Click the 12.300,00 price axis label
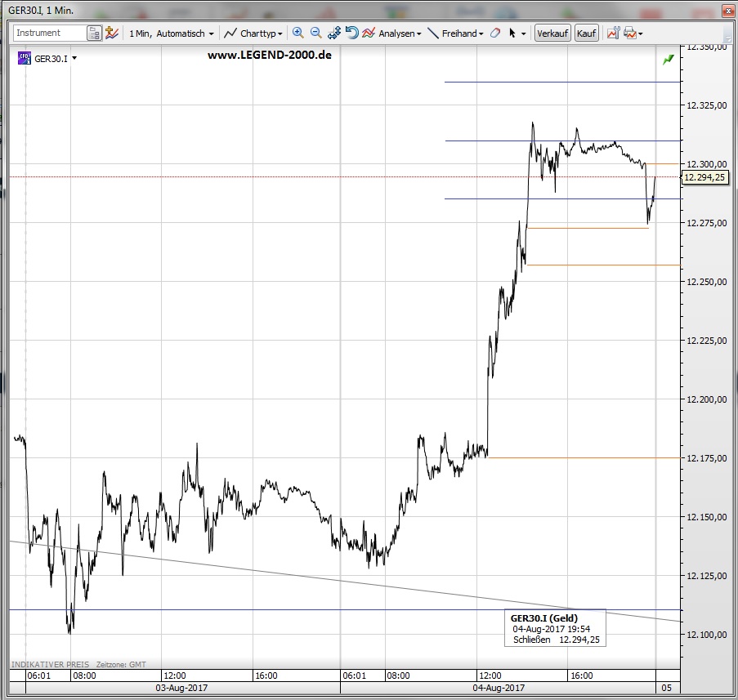This screenshot has height=700, width=738. (707, 164)
